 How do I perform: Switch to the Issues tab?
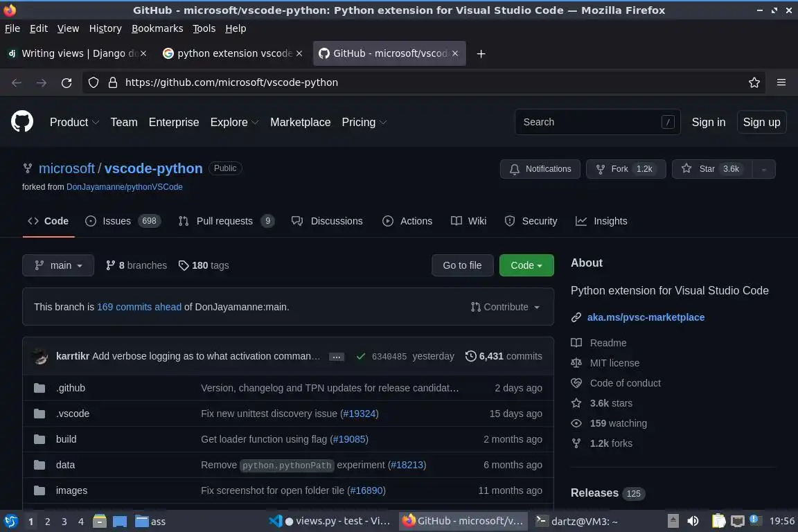[x=123, y=221]
